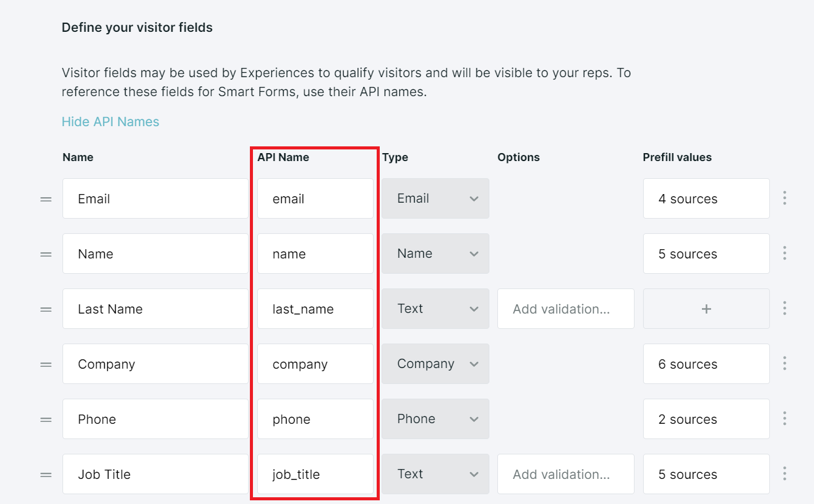Click the 2 sources button for Phone
Viewport: 814px width, 504px height.
coord(706,419)
